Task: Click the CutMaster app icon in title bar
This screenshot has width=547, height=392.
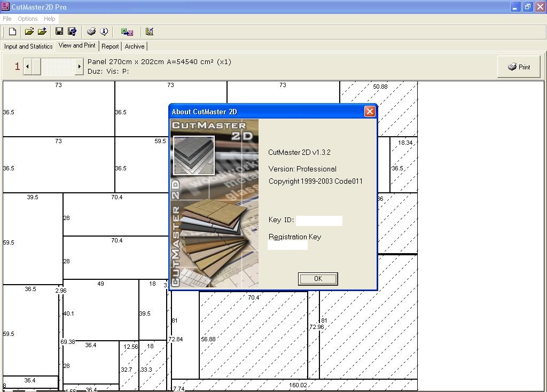Action: coord(5,6)
